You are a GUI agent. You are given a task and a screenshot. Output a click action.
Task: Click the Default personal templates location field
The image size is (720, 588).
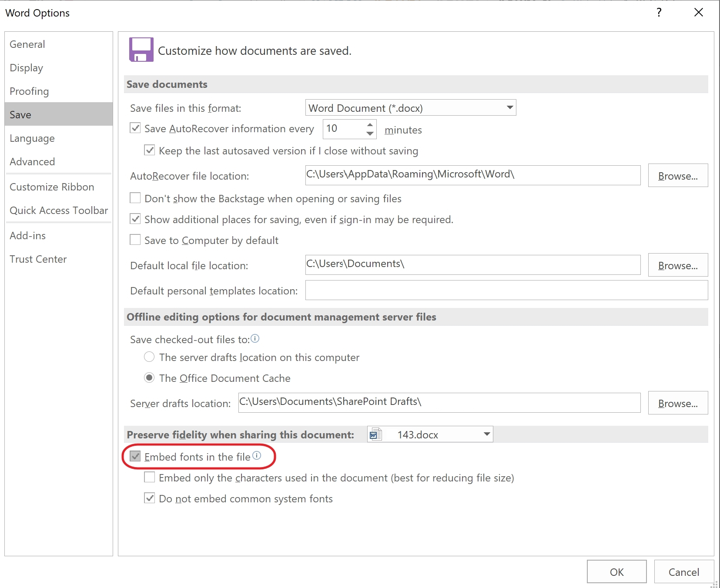point(507,290)
